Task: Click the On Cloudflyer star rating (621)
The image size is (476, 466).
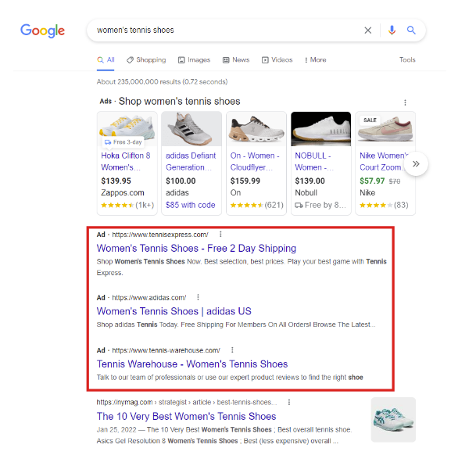Action: [257, 205]
